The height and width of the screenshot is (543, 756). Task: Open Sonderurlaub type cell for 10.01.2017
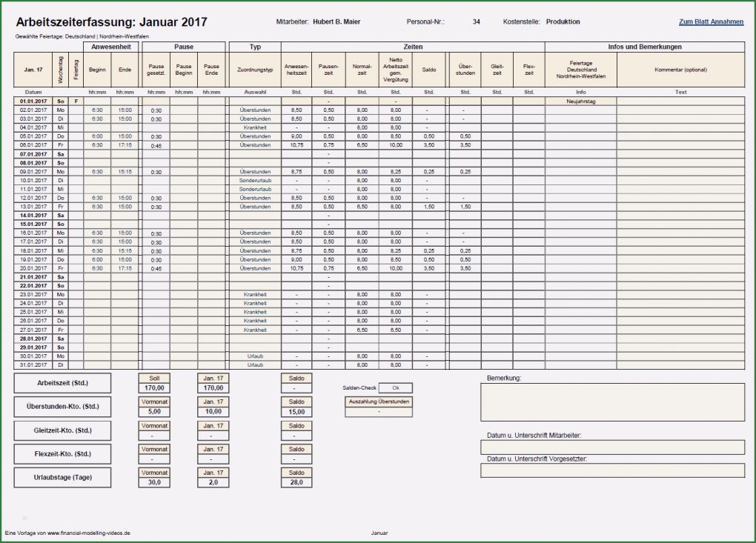pyautogui.click(x=255, y=180)
